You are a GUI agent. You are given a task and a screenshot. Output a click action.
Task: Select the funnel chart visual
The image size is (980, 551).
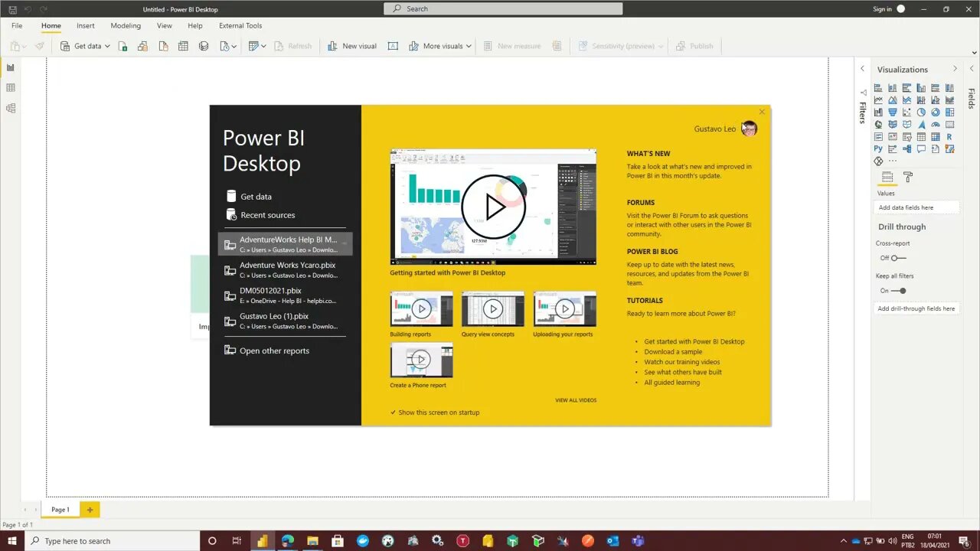(893, 112)
